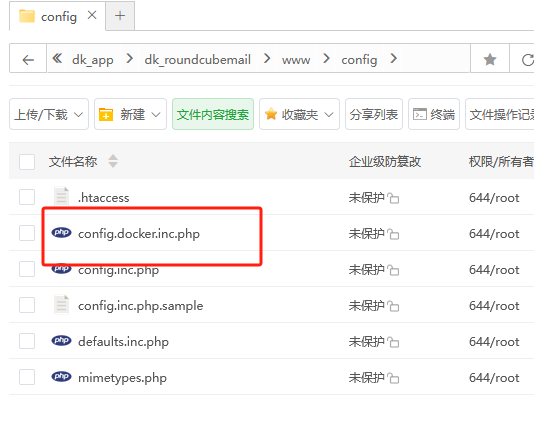Open file defaults.inc.php
Image resolution: width=534 pixels, height=443 pixels.
click(x=123, y=342)
